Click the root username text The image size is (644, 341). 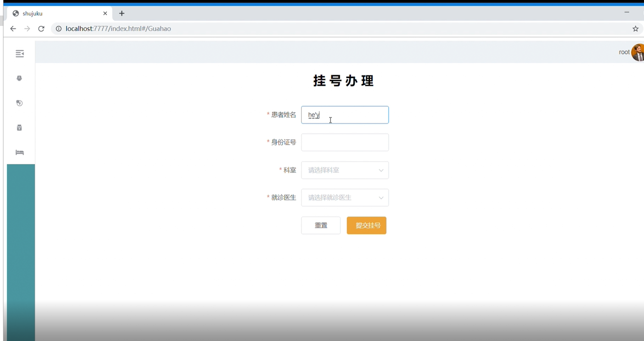click(x=624, y=52)
